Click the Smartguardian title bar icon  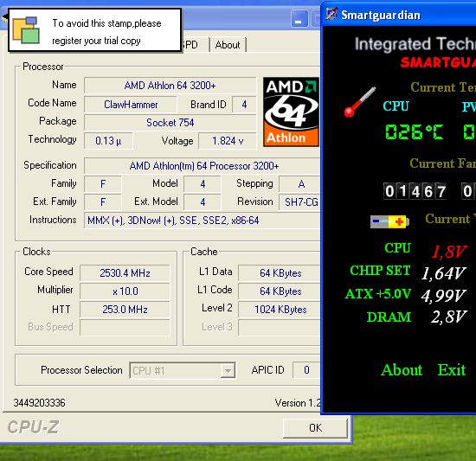[x=331, y=14]
